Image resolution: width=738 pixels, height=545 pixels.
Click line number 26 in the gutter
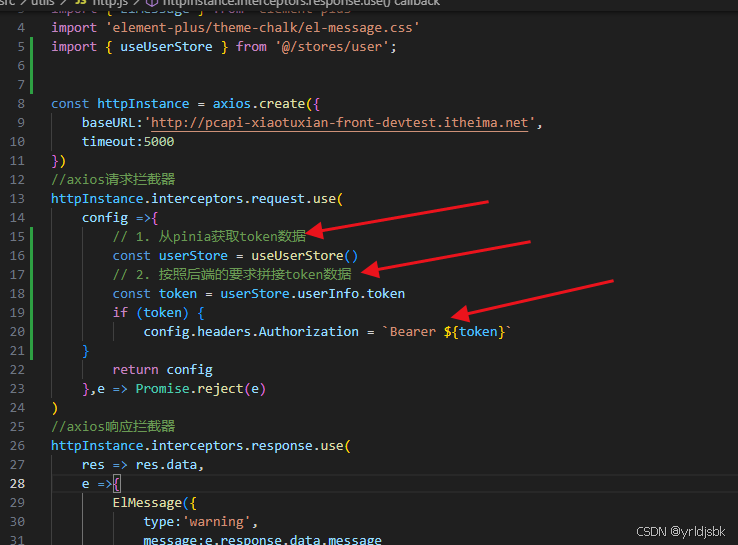(17, 446)
